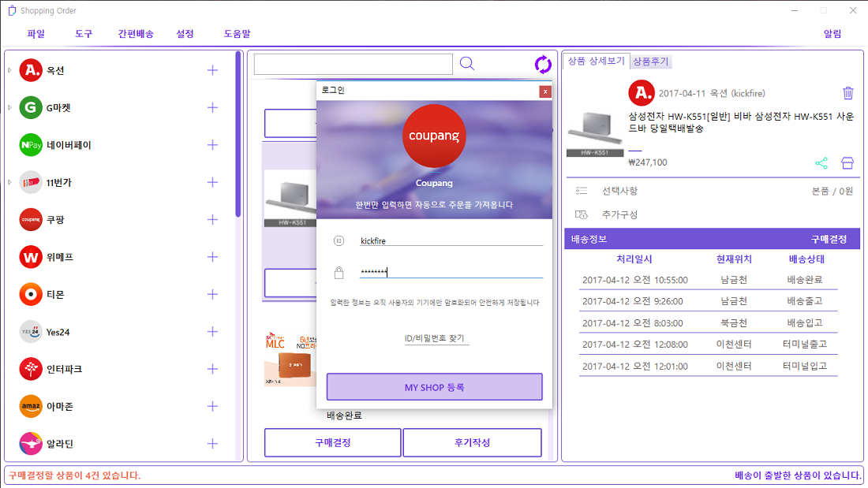Click the HW-K551 soundbar thumbnail in details

(595, 133)
